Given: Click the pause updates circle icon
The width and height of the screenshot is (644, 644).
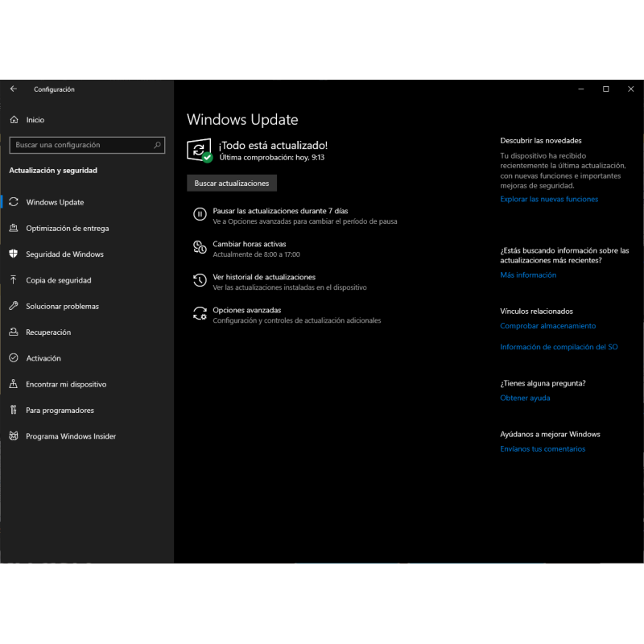Looking at the screenshot, I should 200,214.
